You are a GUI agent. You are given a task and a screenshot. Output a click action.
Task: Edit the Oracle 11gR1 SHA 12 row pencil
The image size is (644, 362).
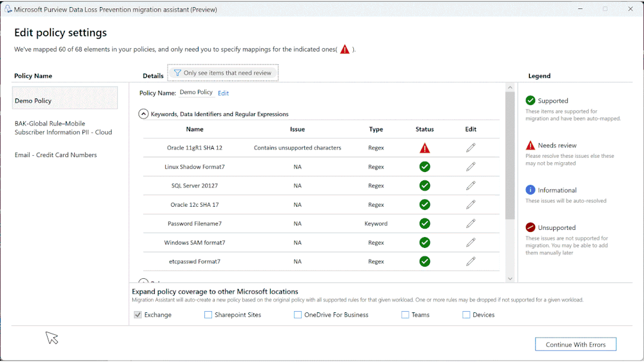[x=471, y=148]
